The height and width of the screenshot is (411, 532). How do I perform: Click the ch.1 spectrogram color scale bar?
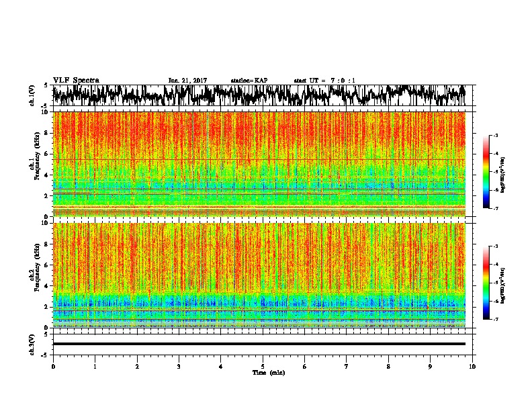click(x=486, y=172)
